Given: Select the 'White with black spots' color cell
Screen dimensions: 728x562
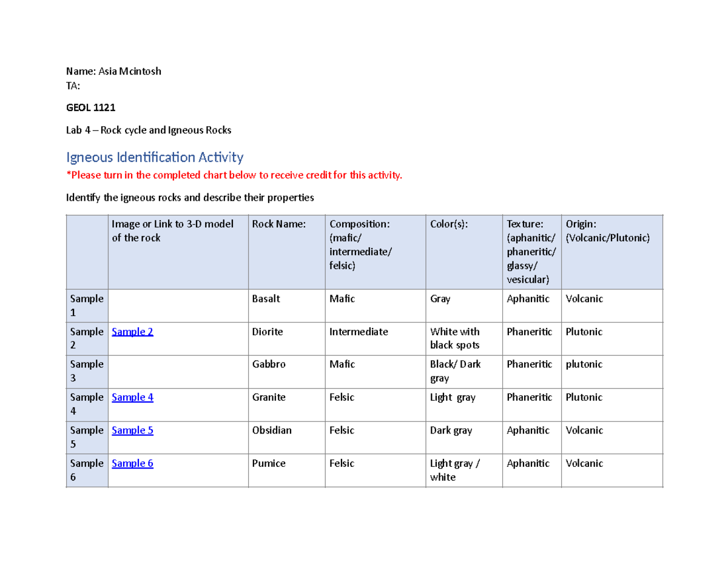Looking at the screenshot, I should 463,338.
